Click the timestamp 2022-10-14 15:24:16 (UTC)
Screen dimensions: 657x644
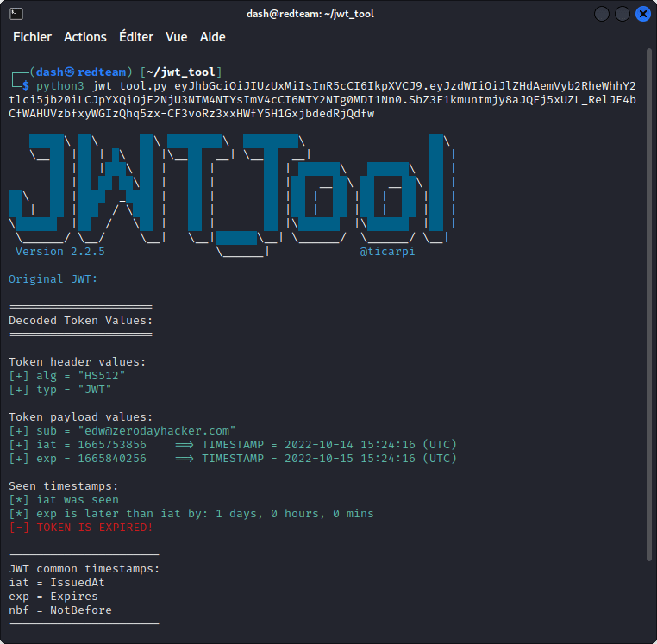(x=371, y=445)
